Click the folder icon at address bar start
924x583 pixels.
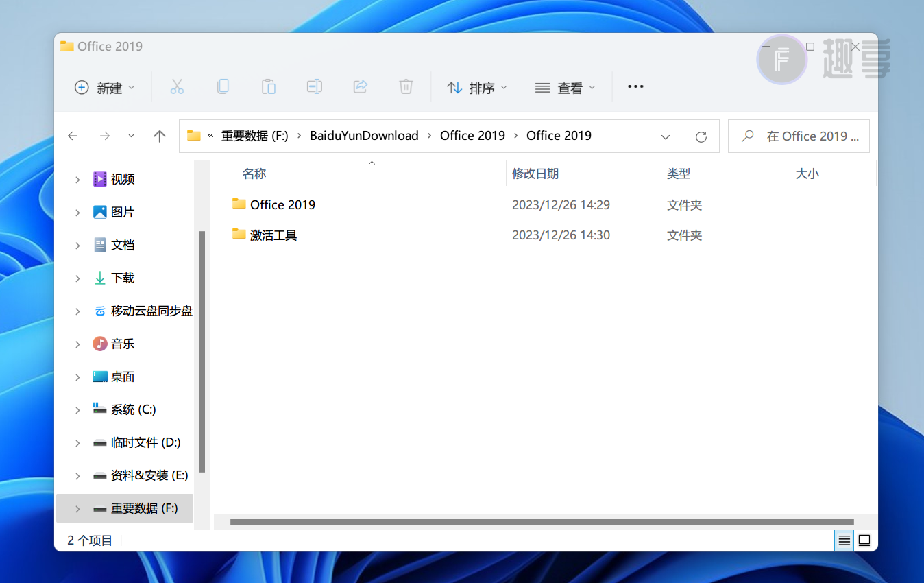point(194,136)
